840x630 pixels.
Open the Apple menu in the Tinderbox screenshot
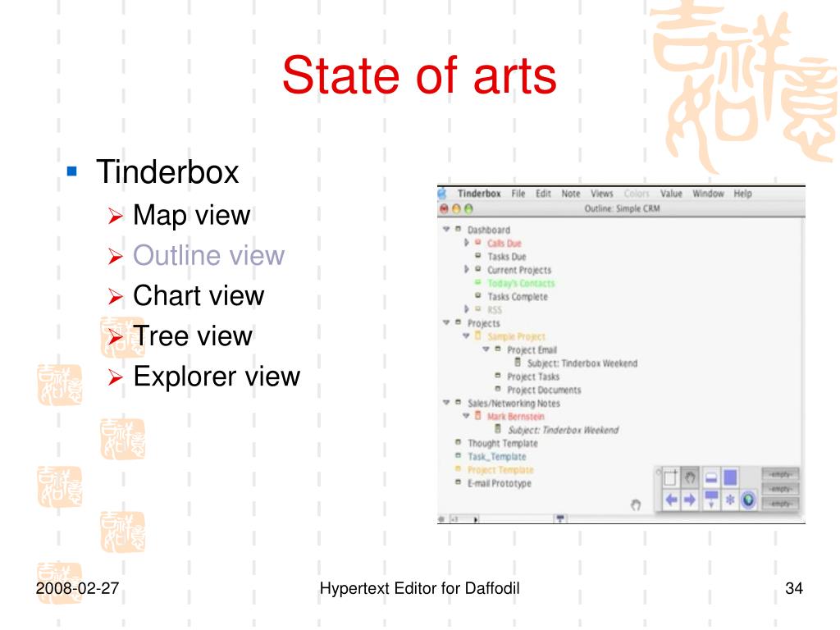click(442, 194)
